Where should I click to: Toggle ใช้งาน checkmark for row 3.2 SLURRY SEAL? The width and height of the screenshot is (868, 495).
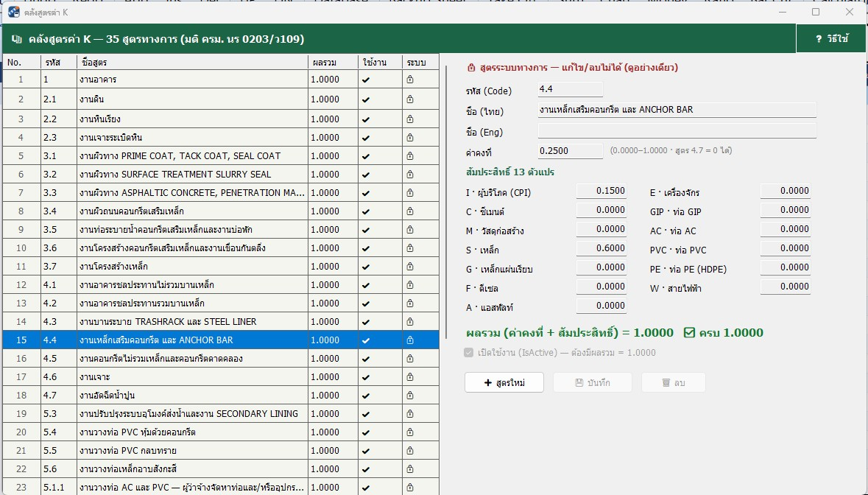(366, 175)
